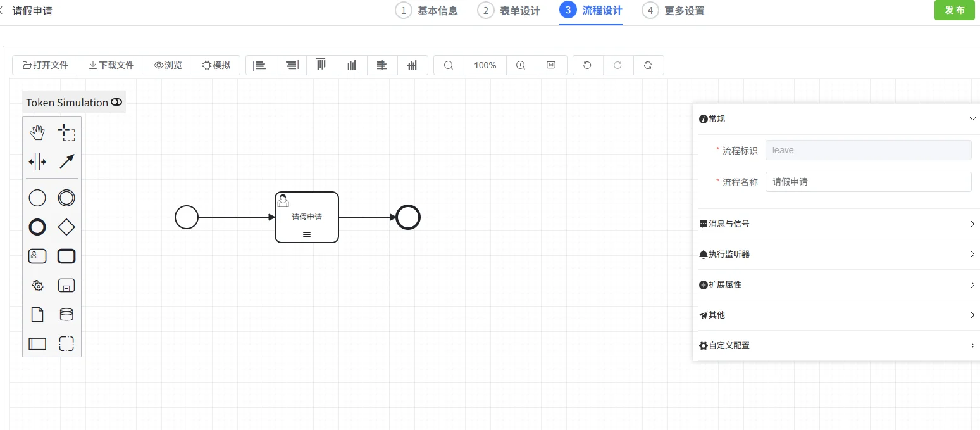Screen dimensions: 980x430
Task: Select the Hand tool in the palette
Action: [x=37, y=132]
